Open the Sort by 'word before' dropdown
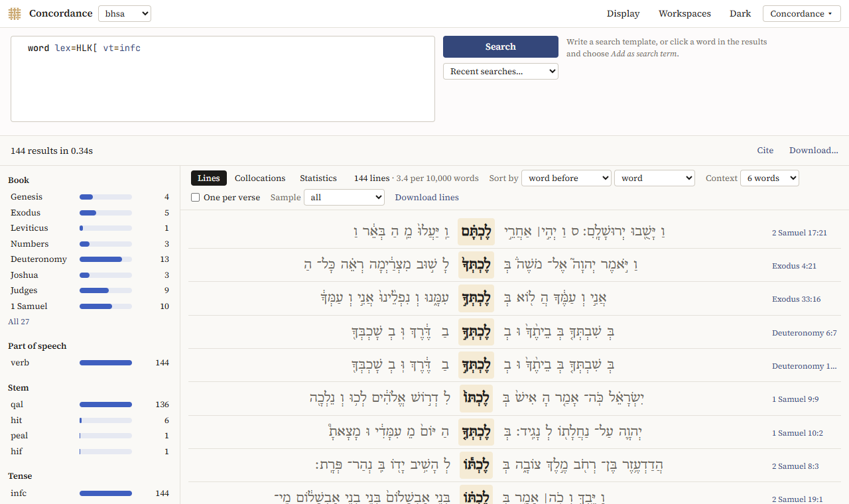 [566, 178]
